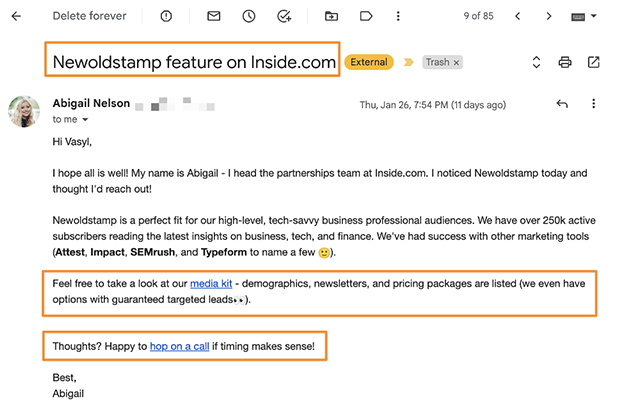Viewport: 620px width, 410px height.
Task: Click the subject 'Newoldstamp feature on Inside.com'
Action: click(194, 62)
